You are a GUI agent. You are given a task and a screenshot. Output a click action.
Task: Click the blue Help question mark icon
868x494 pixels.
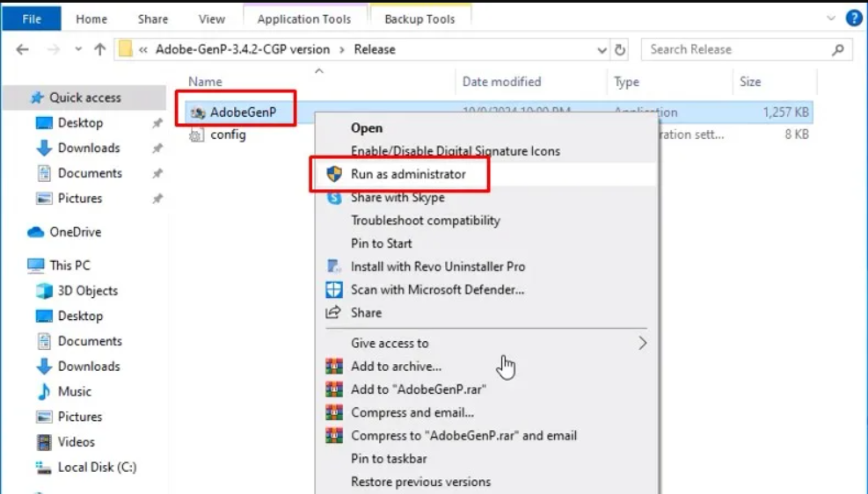[x=853, y=18]
